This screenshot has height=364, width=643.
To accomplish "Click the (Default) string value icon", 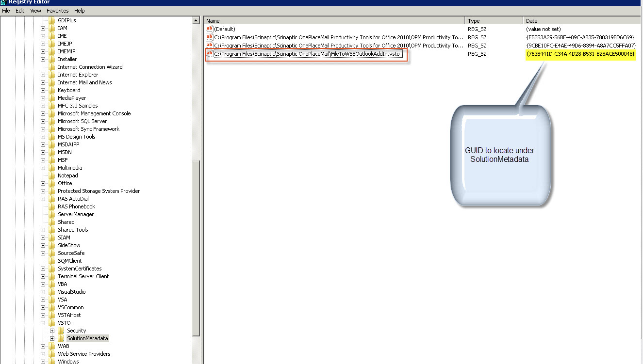I will (x=210, y=29).
